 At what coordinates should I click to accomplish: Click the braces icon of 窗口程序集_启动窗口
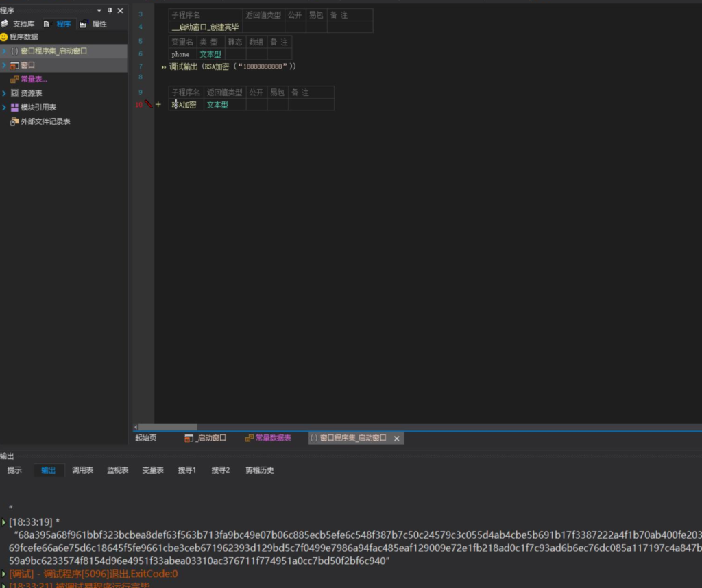14,51
